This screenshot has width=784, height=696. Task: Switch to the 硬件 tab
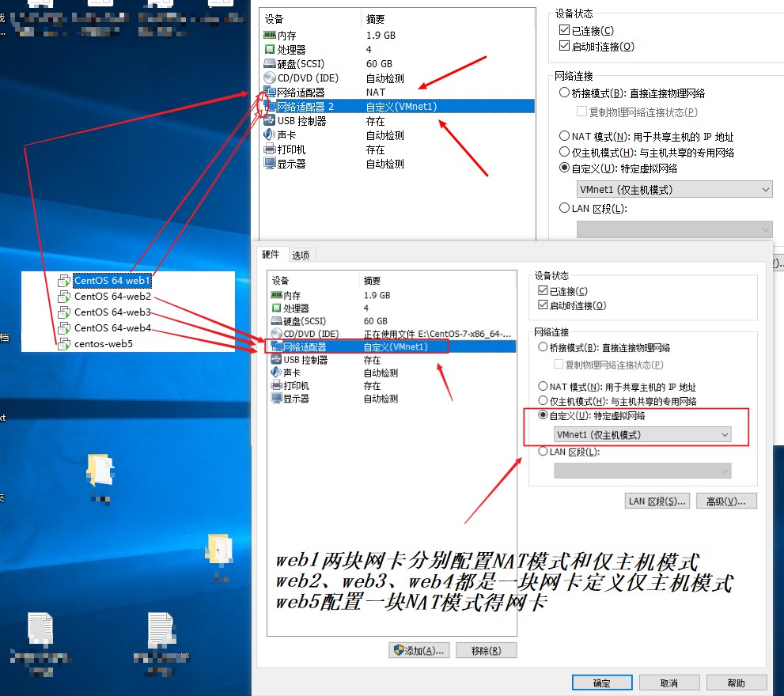click(271, 255)
